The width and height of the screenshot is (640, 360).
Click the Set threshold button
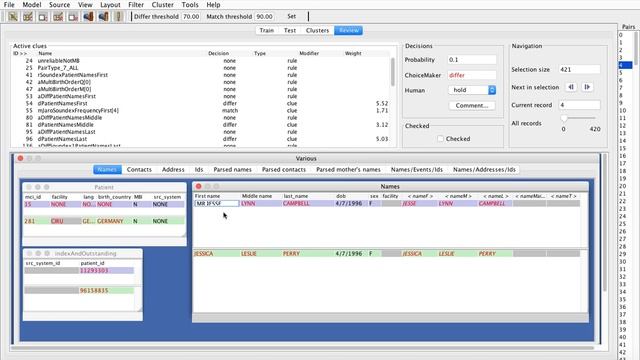click(x=291, y=16)
